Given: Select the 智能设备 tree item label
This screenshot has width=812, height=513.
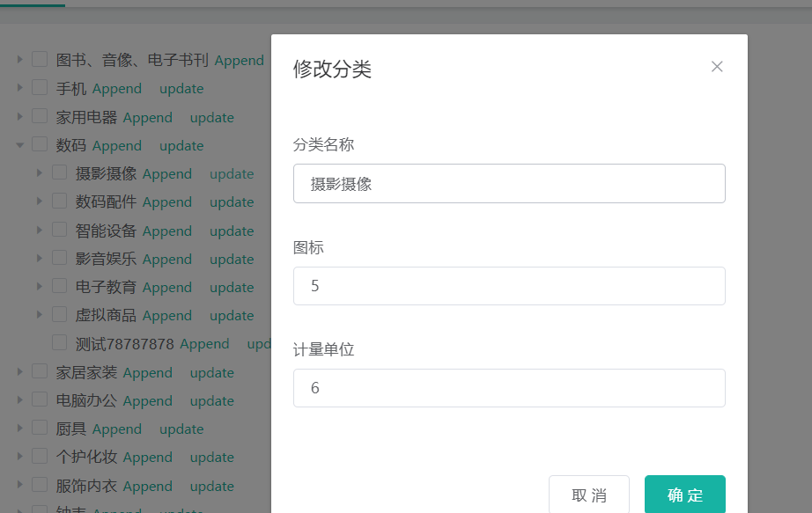Looking at the screenshot, I should tap(107, 231).
